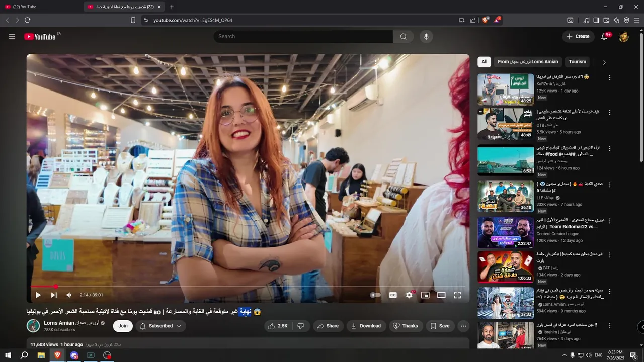Open a new browser tab
The height and width of the screenshot is (362, 644).
(172, 7)
